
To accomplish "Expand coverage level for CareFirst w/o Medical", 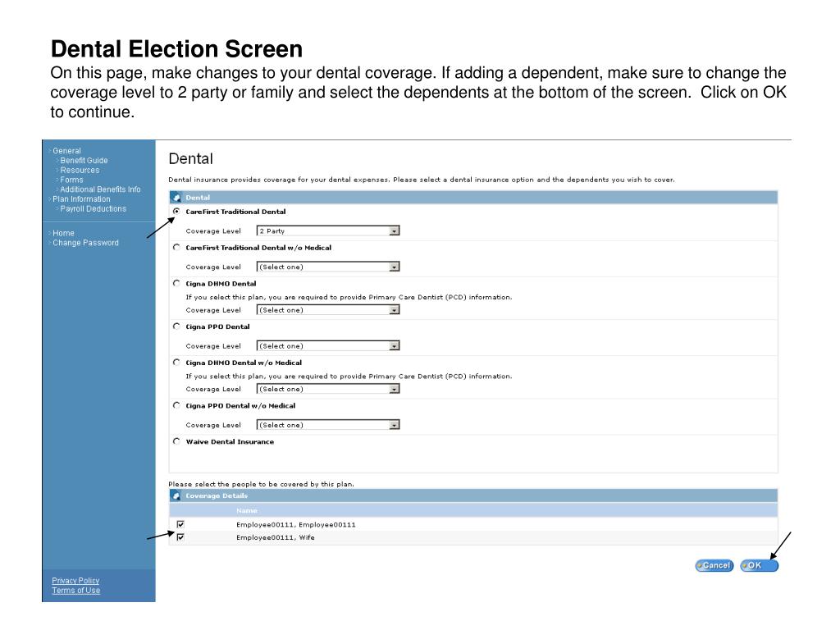I will 327,267.
